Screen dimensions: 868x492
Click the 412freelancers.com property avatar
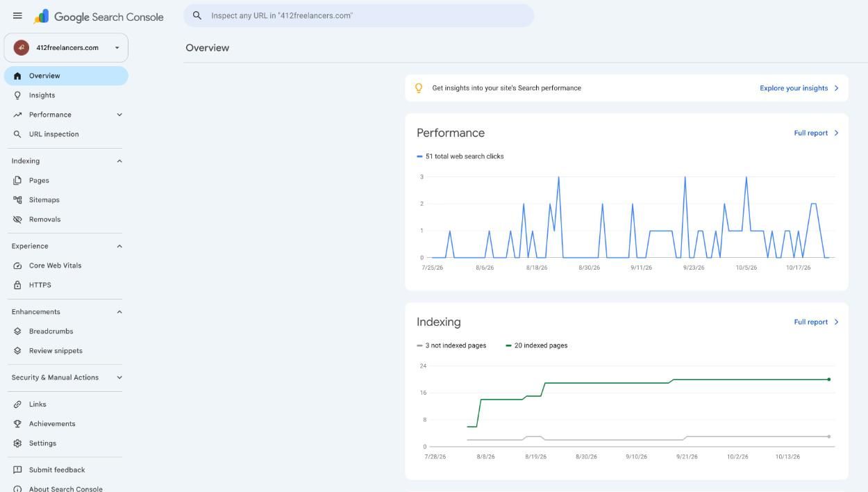coord(21,48)
